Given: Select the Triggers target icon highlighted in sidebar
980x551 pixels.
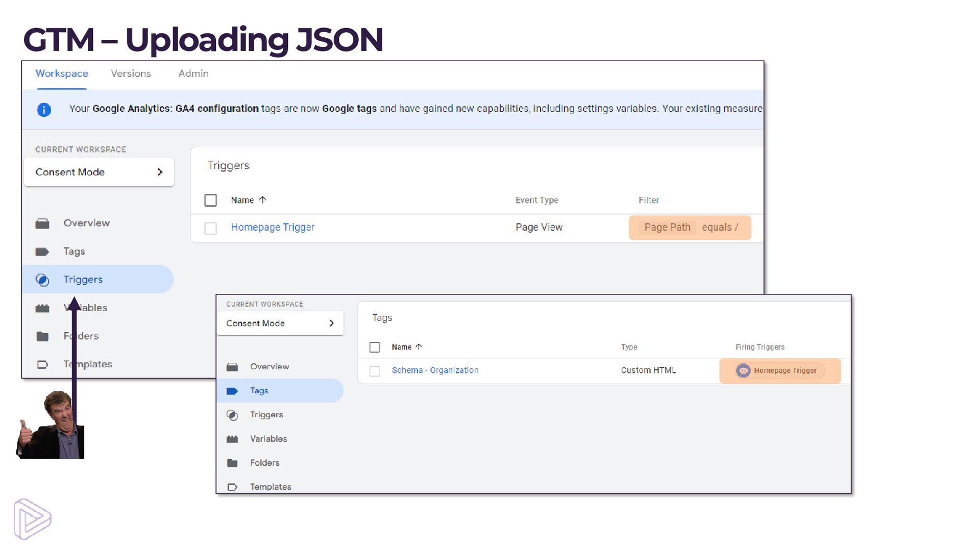Looking at the screenshot, I should coord(42,280).
